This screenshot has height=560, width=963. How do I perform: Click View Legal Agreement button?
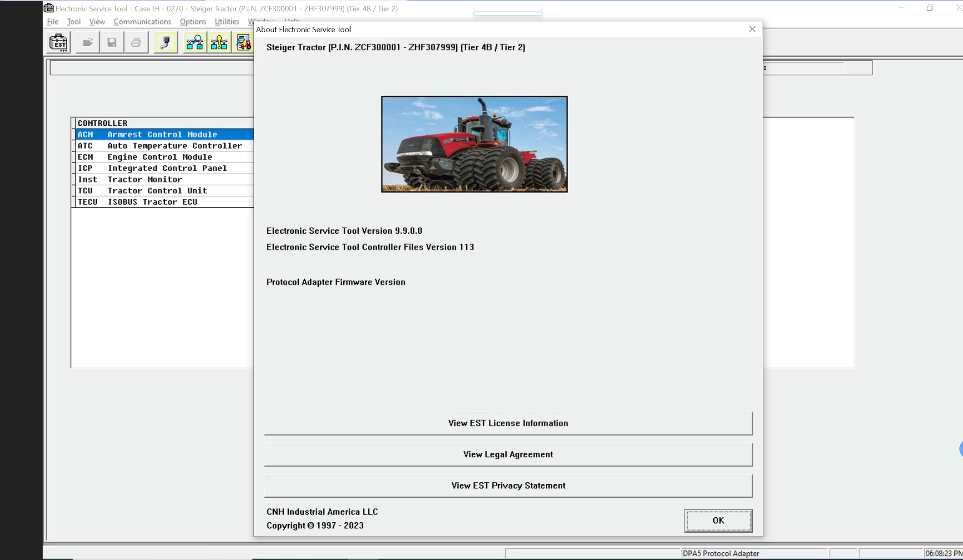(508, 454)
